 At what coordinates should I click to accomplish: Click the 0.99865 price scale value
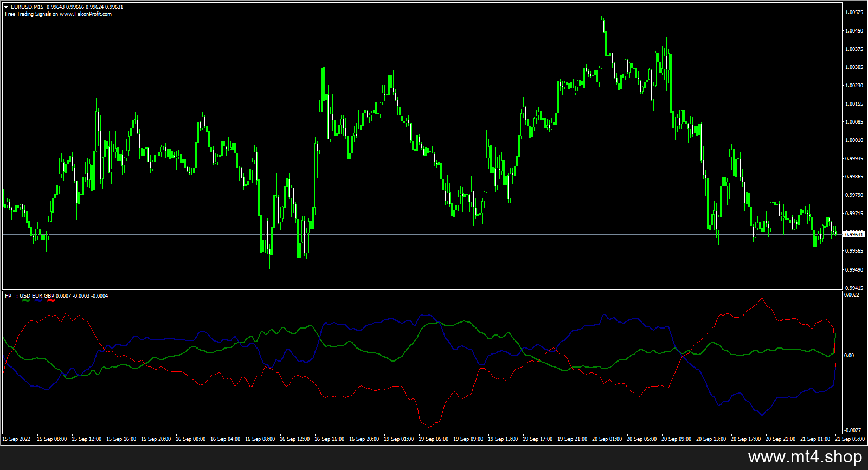point(854,177)
